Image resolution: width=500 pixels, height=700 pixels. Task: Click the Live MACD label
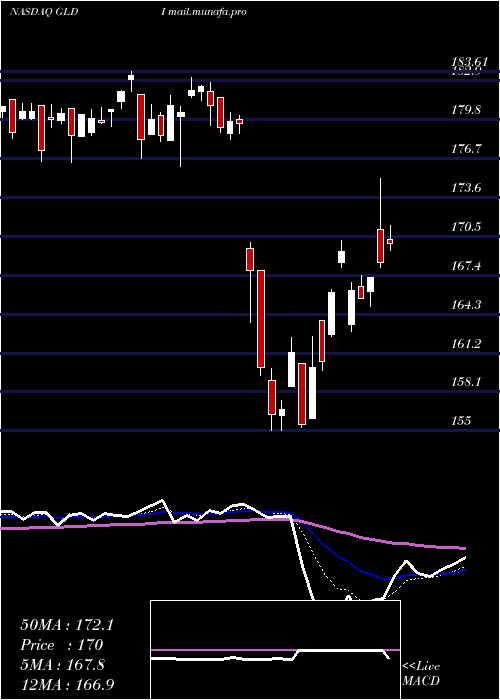(x=421, y=674)
